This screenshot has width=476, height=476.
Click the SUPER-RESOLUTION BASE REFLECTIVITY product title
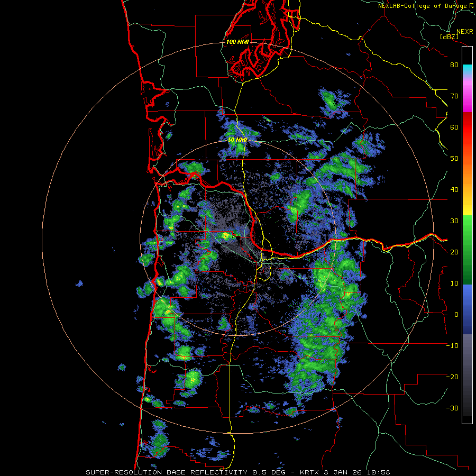167,472
